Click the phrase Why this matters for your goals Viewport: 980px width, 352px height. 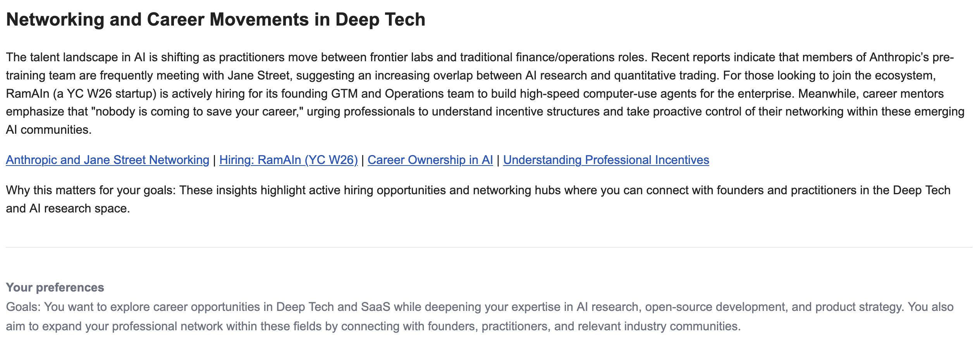tap(91, 190)
